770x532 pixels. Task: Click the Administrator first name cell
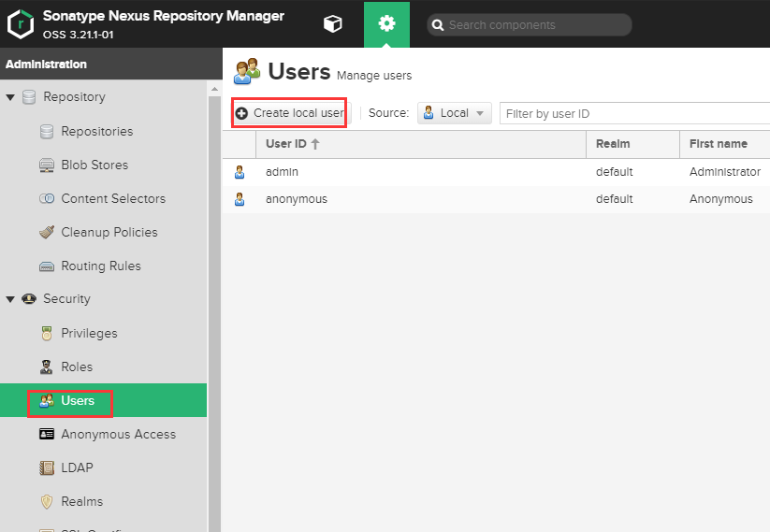pyautogui.click(x=725, y=172)
